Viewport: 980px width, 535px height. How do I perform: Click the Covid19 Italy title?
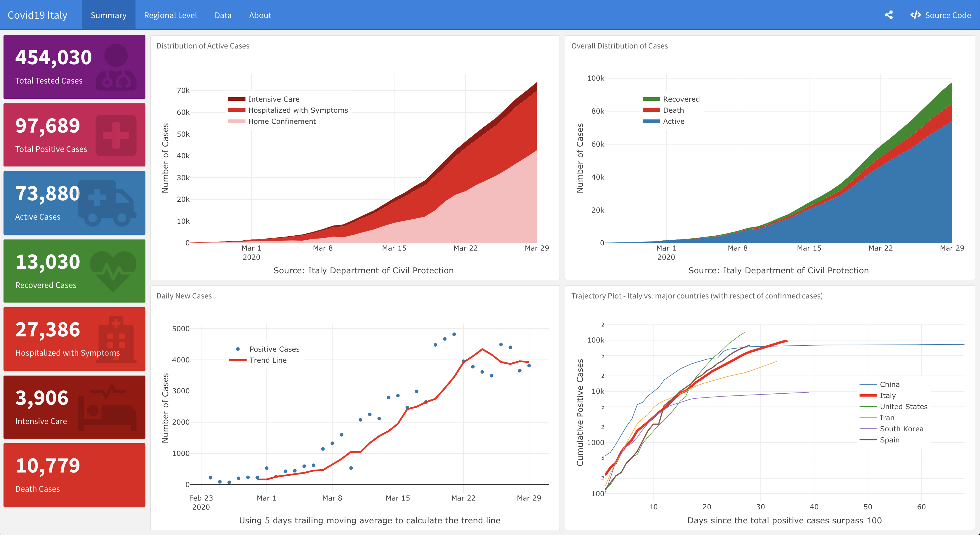click(x=37, y=15)
